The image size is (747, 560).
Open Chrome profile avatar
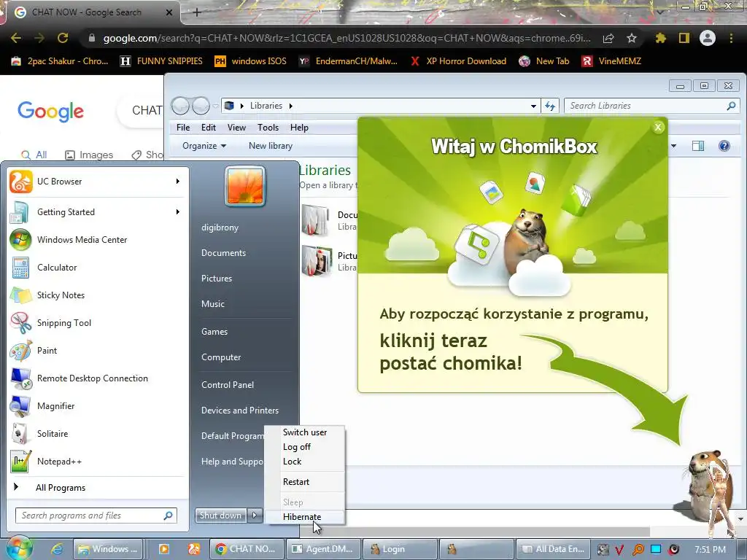click(x=708, y=38)
